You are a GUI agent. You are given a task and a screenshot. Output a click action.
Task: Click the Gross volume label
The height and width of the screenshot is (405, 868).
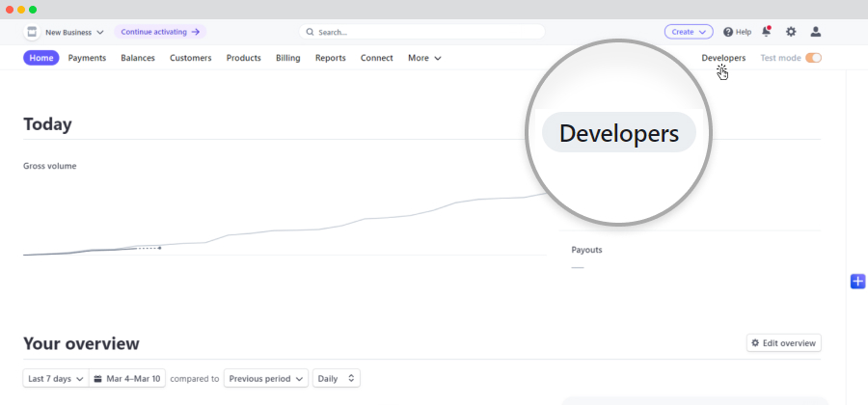50,166
